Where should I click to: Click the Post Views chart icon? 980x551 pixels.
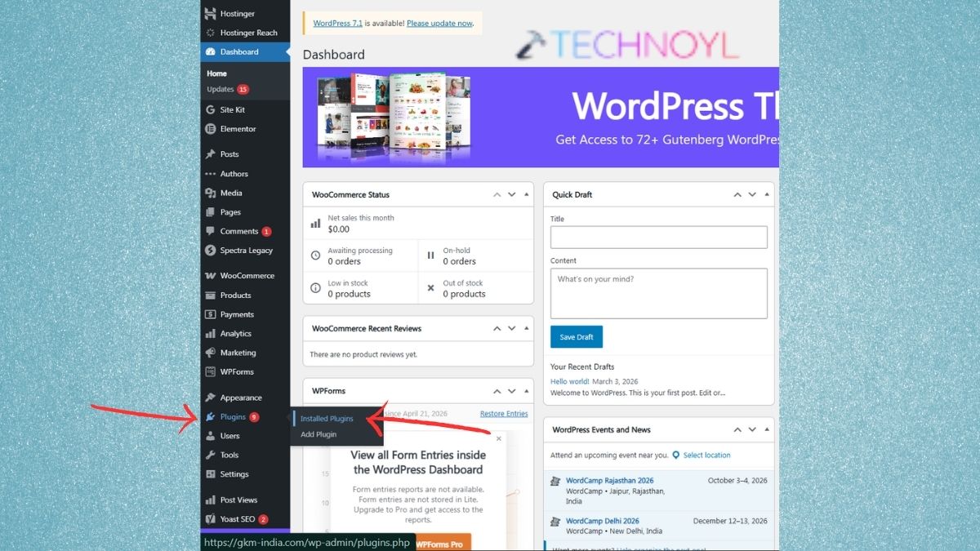pos(211,500)
